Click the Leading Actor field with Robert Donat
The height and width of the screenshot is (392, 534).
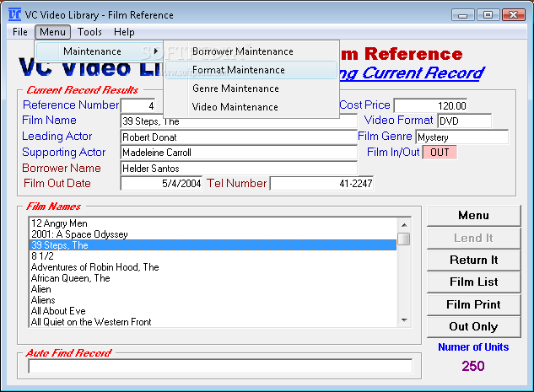[x=239, y=137]
